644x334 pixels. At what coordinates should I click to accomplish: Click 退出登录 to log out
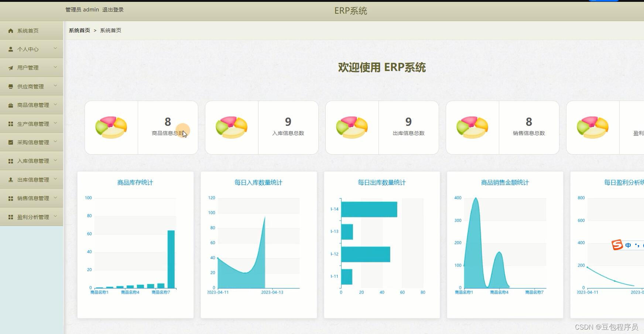(113, 10)
